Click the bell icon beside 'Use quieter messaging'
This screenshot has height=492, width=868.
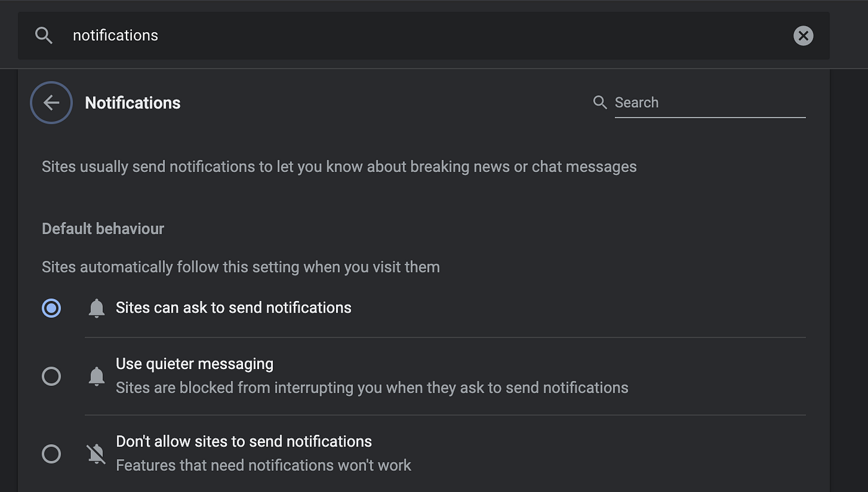pyautogui.click(x=97, y=376)
